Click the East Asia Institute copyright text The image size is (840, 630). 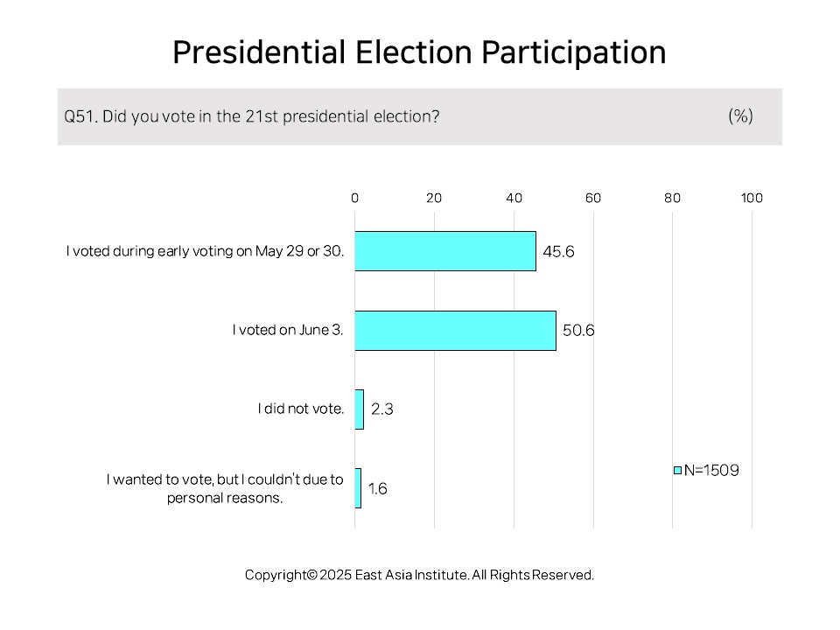419,575
